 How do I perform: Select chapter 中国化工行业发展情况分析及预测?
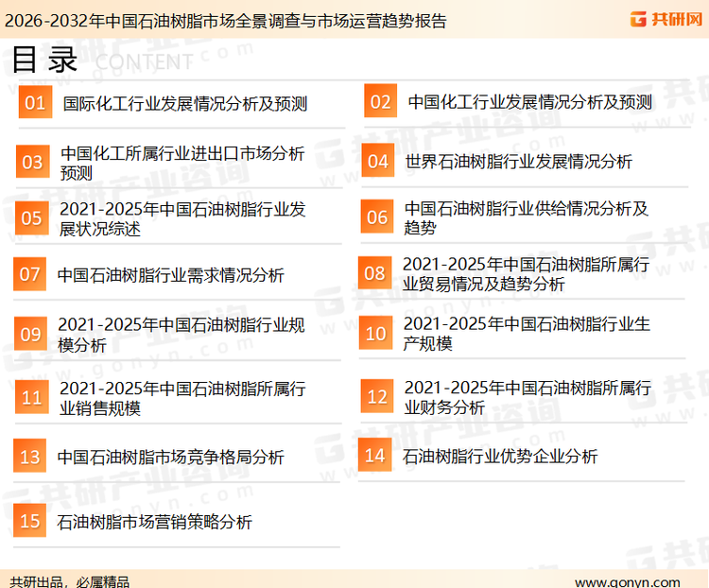click(530, 102)
